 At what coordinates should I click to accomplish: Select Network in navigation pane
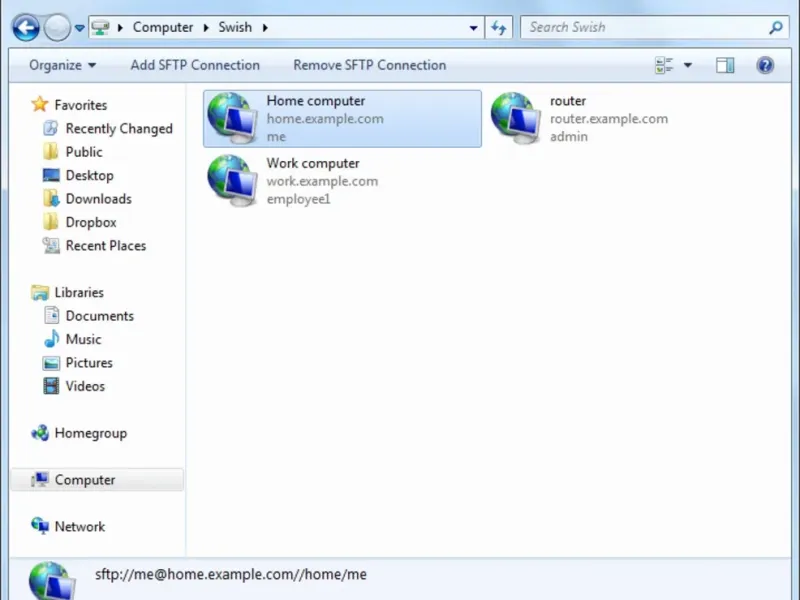pos(80,527)
